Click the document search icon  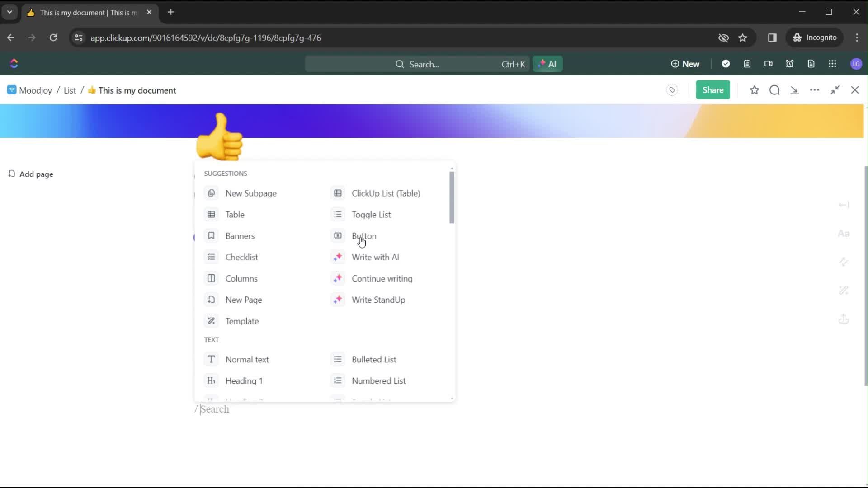click(775, 90)
